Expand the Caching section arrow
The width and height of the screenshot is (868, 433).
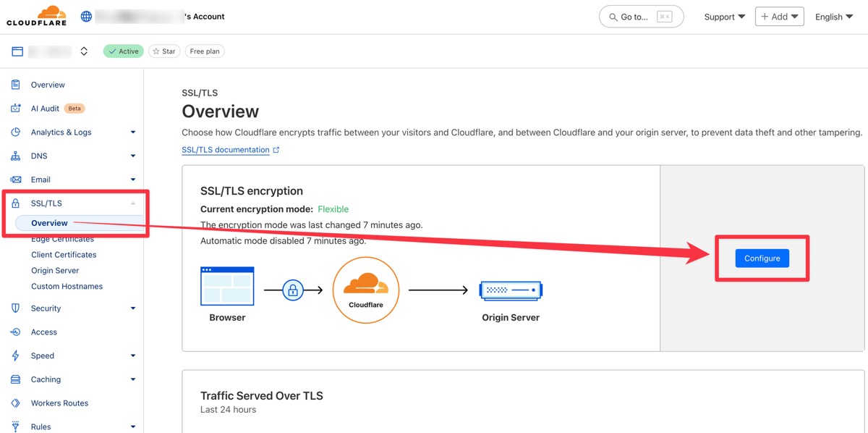point(133,379)
